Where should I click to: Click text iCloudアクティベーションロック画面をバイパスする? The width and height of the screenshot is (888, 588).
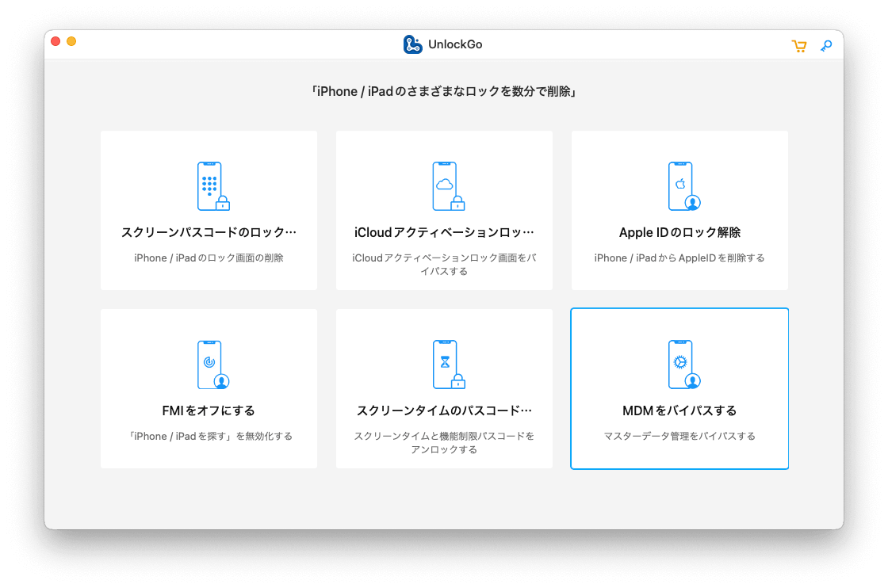click(444, 265)
